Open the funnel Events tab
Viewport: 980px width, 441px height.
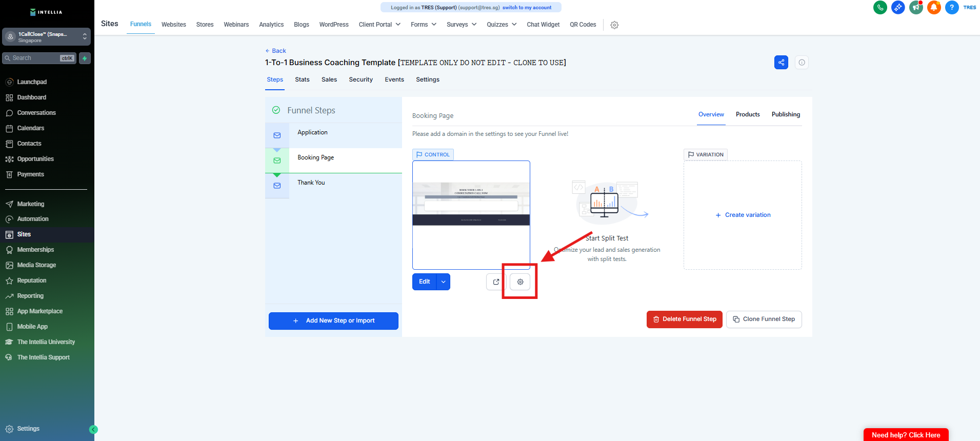coord(394,79)
